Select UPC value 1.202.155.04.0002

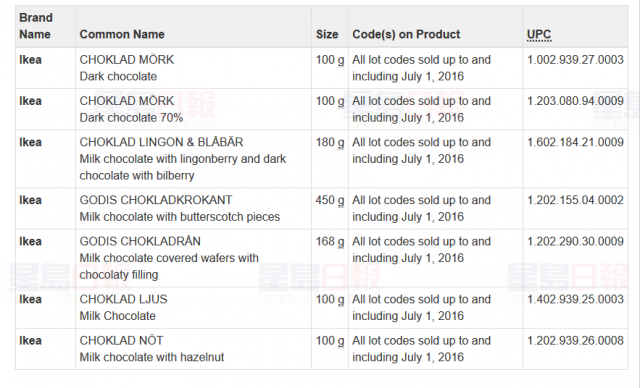tap(575, 200)
